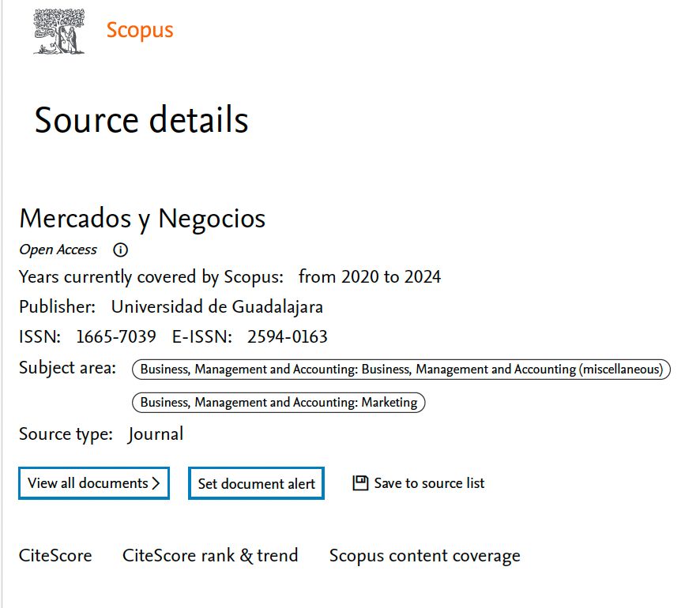This screenshot has height=608, width=700.
Task: Click the floppy disk save icon
Action: pyautogui.click(x=360, y=483)
